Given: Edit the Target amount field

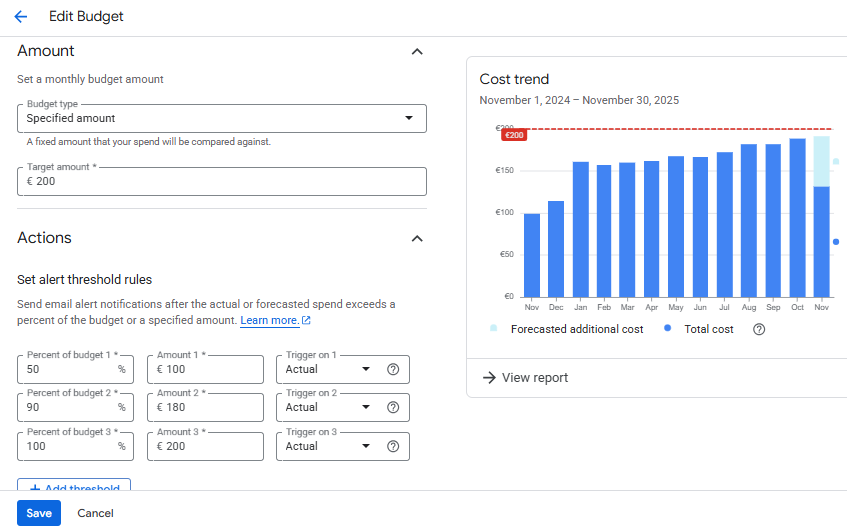Looking at the screenshot, I should pos(221,182).
